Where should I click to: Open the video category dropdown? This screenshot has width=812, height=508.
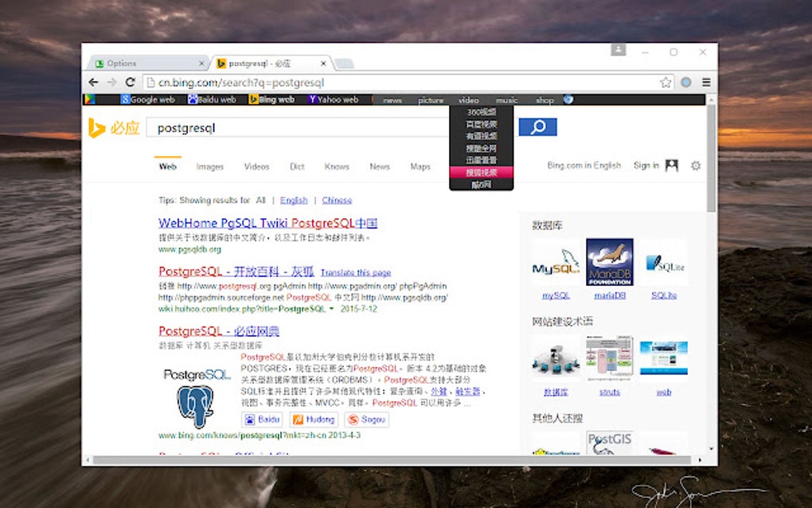[468, 100]
